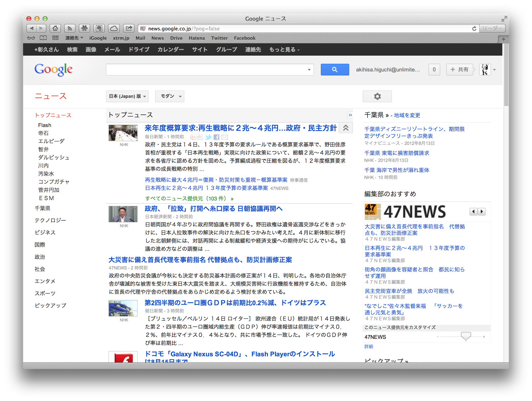The image size is (532, 401).
Task: Open the iGoogle bookmark
Action: tap(98, 38)
